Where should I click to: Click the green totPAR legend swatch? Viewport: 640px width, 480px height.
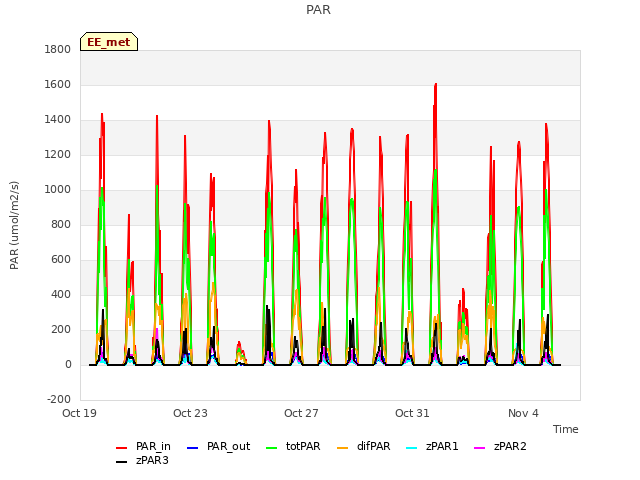(x=271, y=448)
